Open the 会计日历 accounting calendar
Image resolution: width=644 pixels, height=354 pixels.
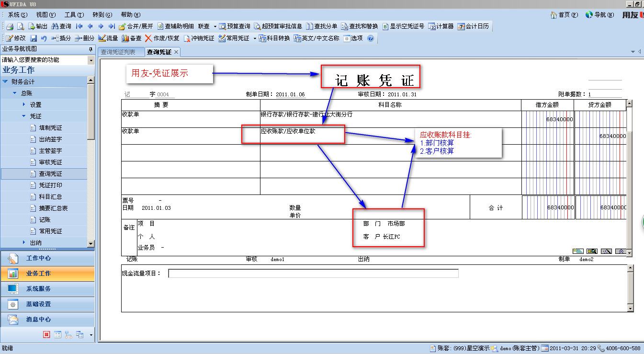point(473,26)
